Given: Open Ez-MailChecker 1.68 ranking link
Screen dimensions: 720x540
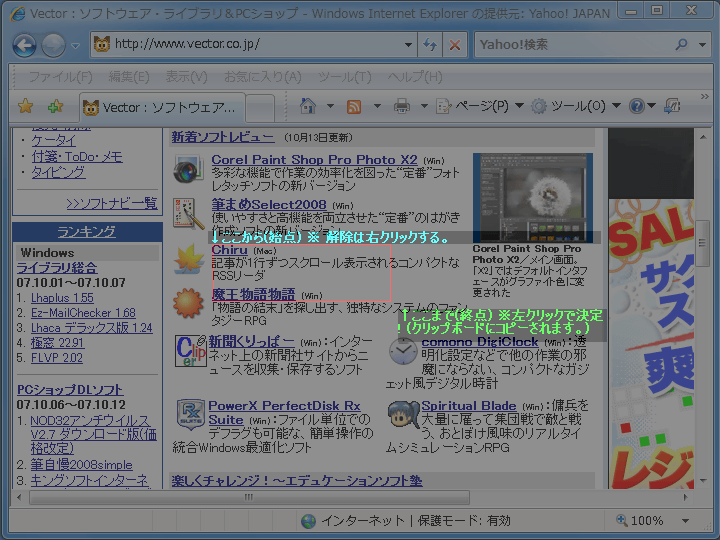Looking at the screenshot, I should [x=83, y=313].
